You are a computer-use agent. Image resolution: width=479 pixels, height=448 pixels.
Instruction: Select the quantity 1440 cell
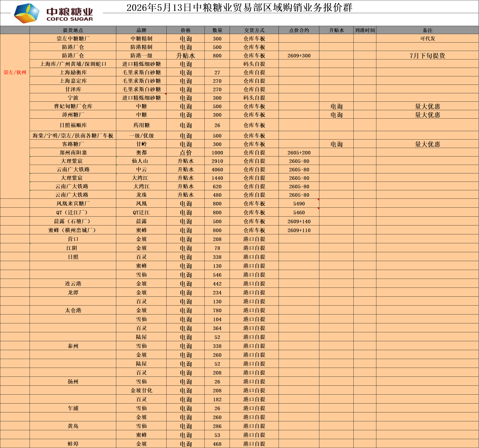click(x=217, y=178)
